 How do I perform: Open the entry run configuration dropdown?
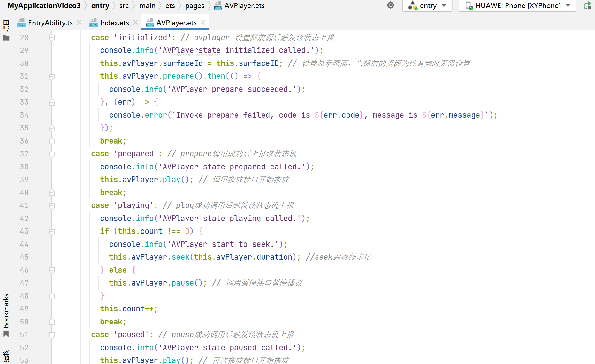coord(427,5)
